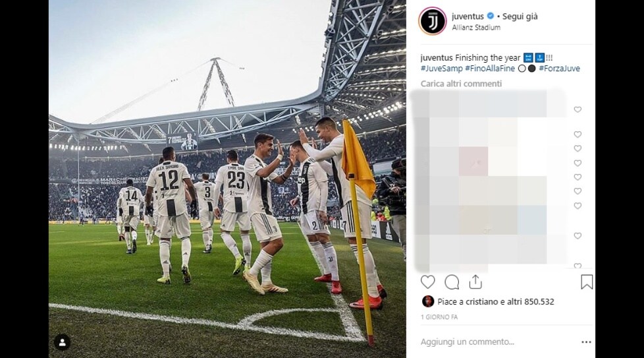
Task: Open the cristiano liker avatar thumbnail
Action: click(428, 301)
